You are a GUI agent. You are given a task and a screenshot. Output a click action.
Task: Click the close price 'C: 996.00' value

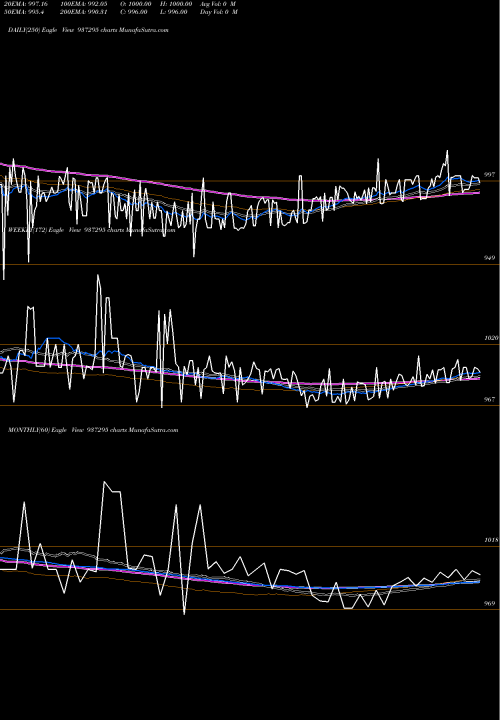click(134, 12)
